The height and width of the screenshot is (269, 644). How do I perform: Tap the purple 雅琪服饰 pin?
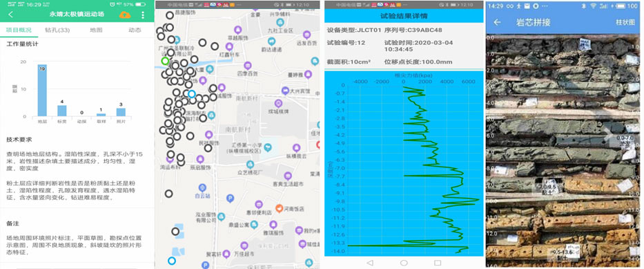click(x=273, y=225)
